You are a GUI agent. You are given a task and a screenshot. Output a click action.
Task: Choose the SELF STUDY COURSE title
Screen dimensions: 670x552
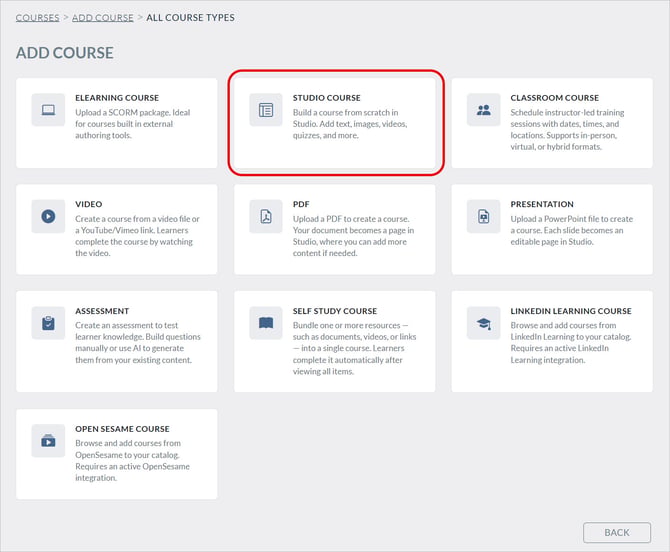[335, 311]
